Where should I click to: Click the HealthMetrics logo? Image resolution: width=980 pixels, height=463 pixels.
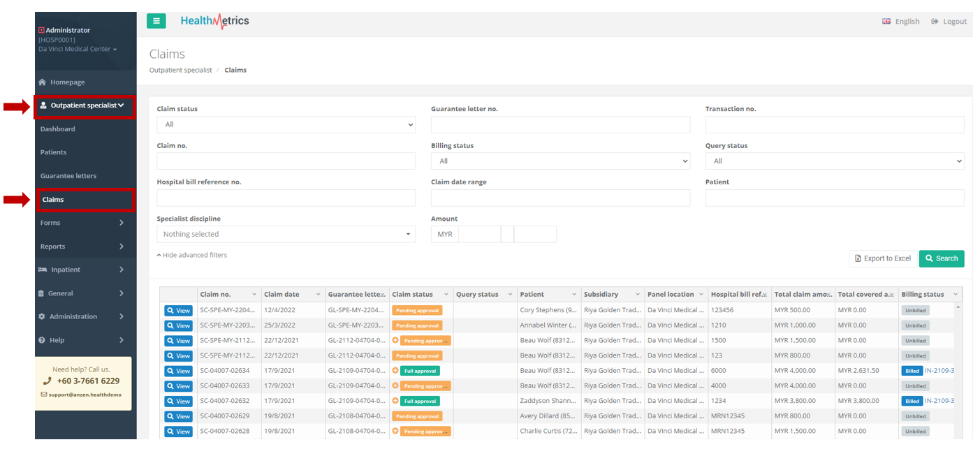click(214, 21)
